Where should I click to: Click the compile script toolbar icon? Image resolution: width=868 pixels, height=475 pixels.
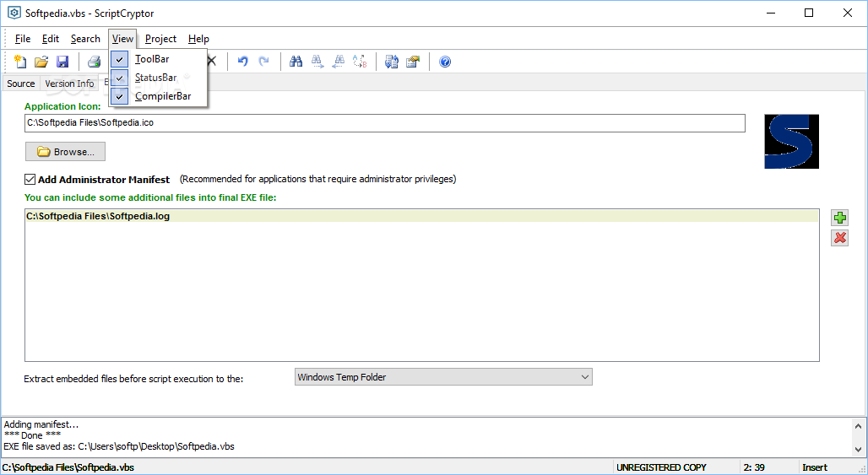[x=392, y=62]
